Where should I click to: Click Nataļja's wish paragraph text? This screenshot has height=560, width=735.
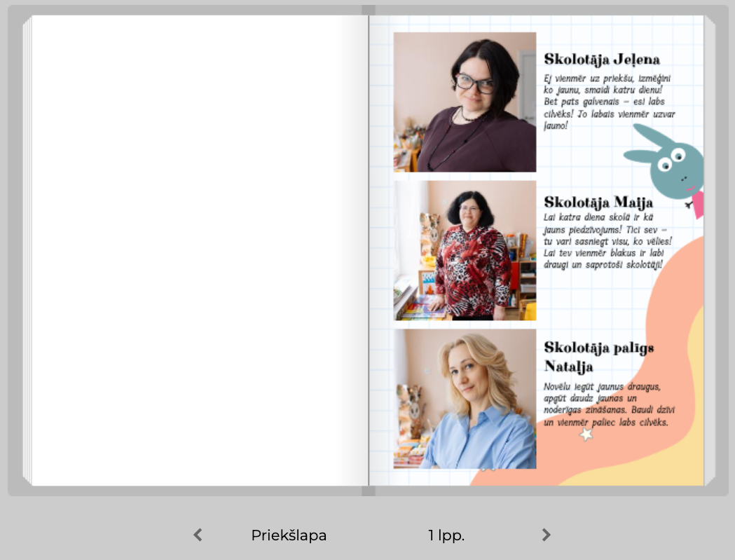pos(609,405)
